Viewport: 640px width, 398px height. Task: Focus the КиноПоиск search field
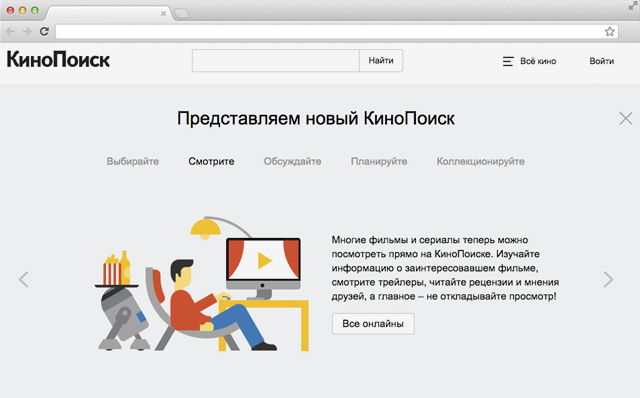tap(276, 60)
